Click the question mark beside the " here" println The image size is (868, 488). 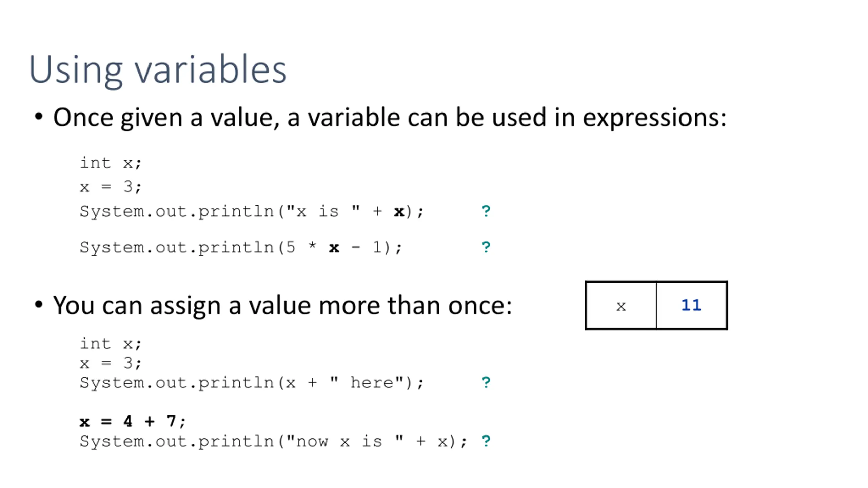486,383
